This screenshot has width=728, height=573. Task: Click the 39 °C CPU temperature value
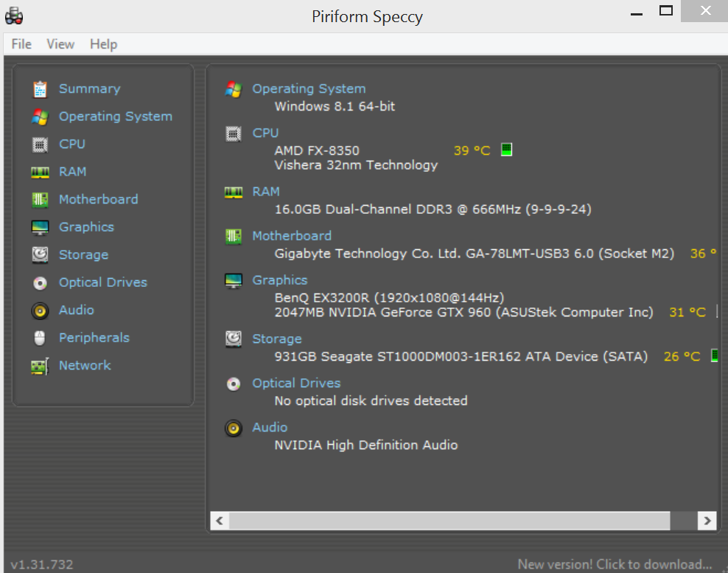click(x=472, y=150)
